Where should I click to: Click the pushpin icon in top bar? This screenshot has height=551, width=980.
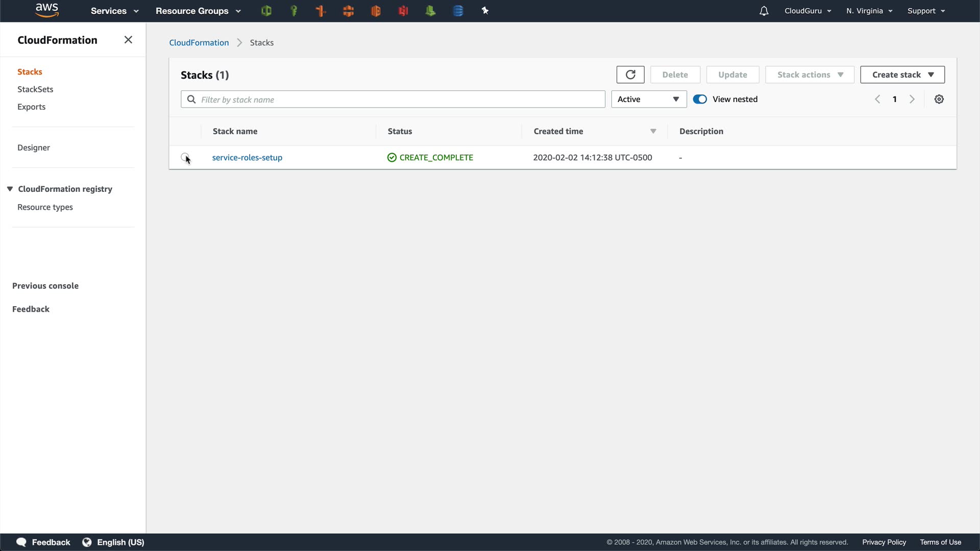point(485,11)
